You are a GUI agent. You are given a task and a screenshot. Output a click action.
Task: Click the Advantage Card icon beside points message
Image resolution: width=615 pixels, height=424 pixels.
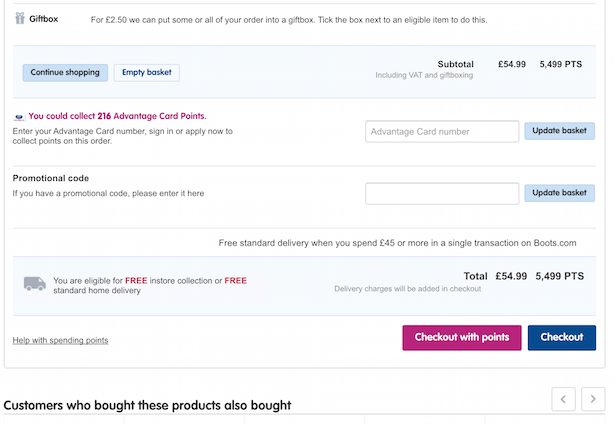coord(19,116)
